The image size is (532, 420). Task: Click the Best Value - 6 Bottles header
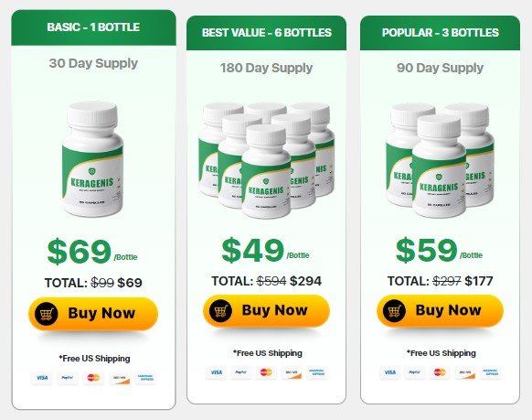click(x=266, y=33)
